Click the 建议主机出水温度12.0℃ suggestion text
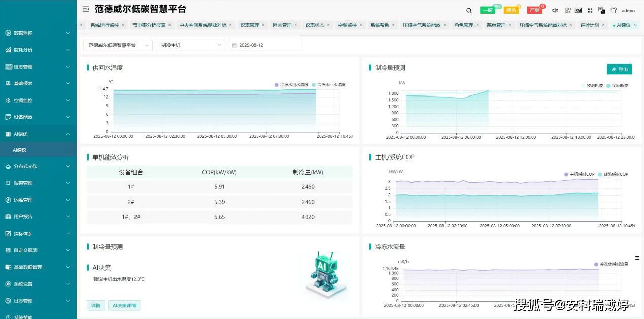The height and width of the screenshot is (319, 644). (119, 279)
